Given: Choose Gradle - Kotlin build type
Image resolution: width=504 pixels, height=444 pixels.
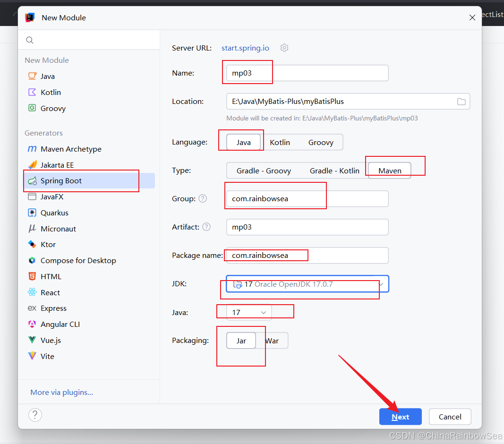Looking at the screenshot, I should point(334,171).
